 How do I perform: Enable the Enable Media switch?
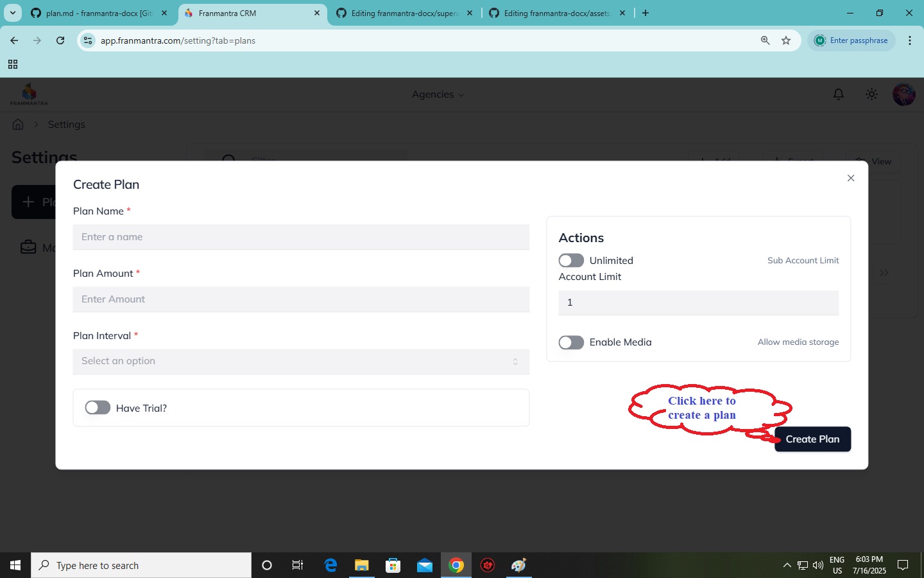click(x=571, y=342)
